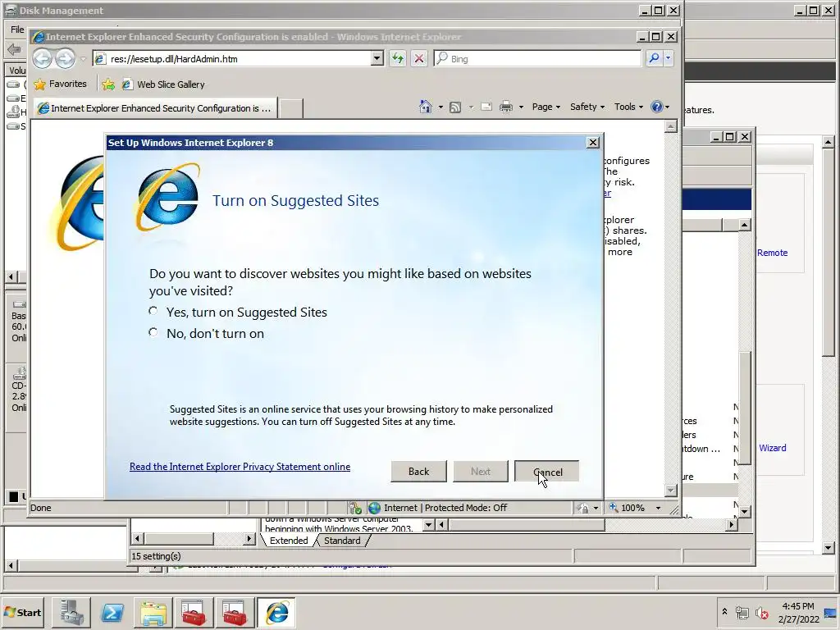Select Yes, turn on Suggested Sites
This screenshot has height=630, width=840.
pyautogui.click(x=153, y=311)
